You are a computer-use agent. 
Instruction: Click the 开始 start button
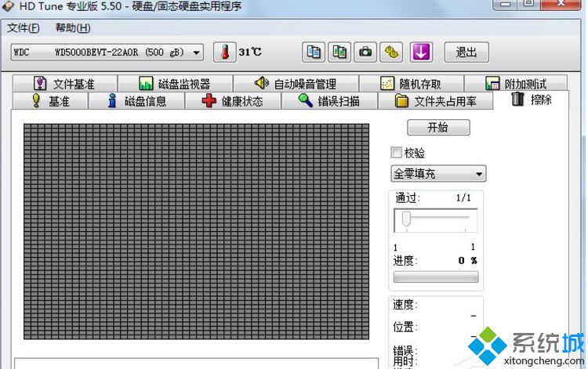(x=438, y=128)
